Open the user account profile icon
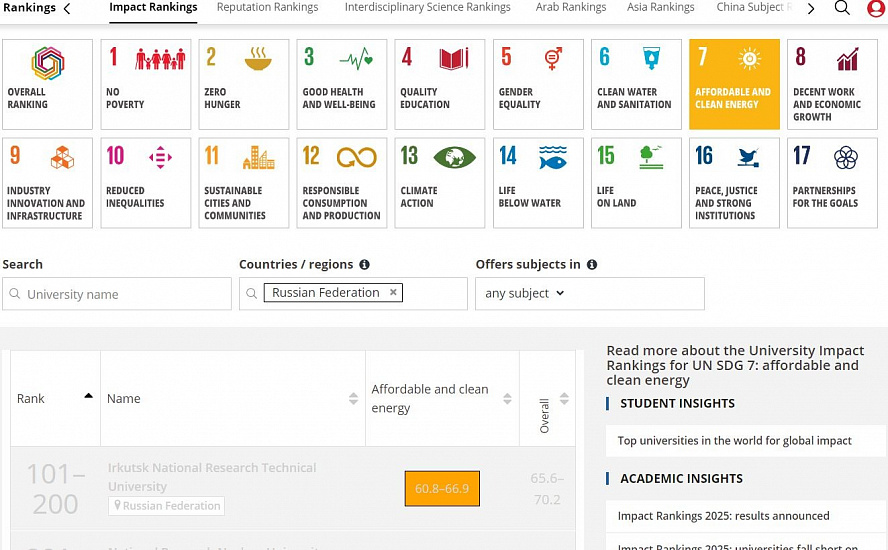The width and height of the screenshot is (888, 550). tap(876, 8)
